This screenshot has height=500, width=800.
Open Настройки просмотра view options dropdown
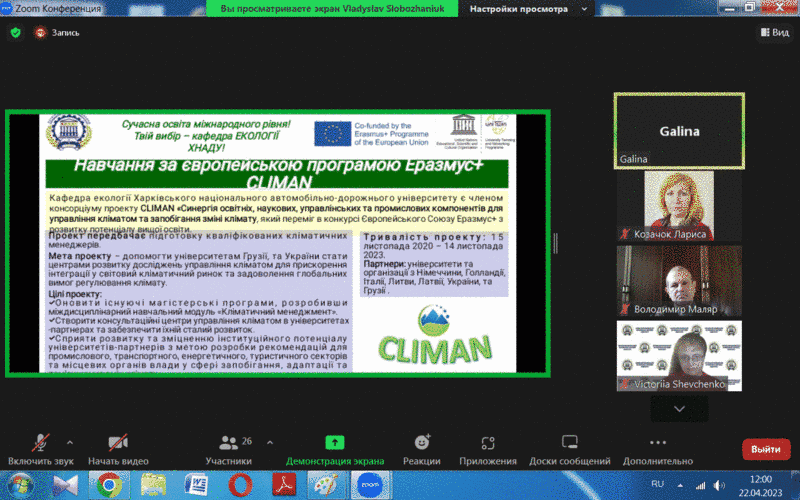[x=528, y=9]
